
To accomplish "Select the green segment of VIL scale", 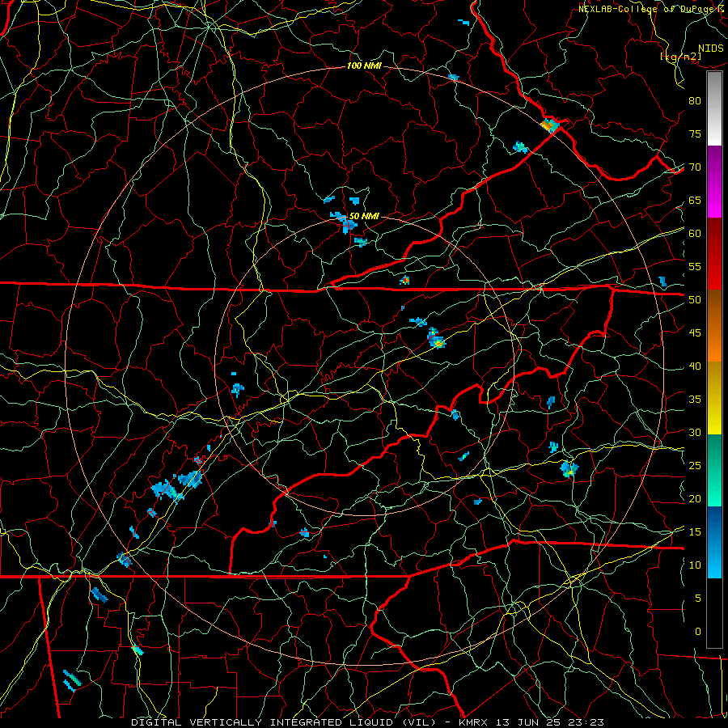I will coord(714,470).
